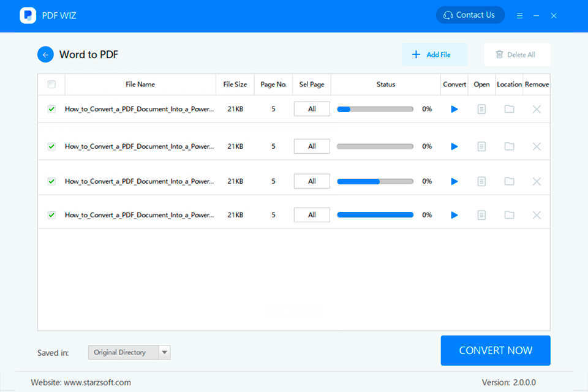Click the half-filled progress bar in third row
The width and height of the screenshot is (588, 392).
click(375, 181)
